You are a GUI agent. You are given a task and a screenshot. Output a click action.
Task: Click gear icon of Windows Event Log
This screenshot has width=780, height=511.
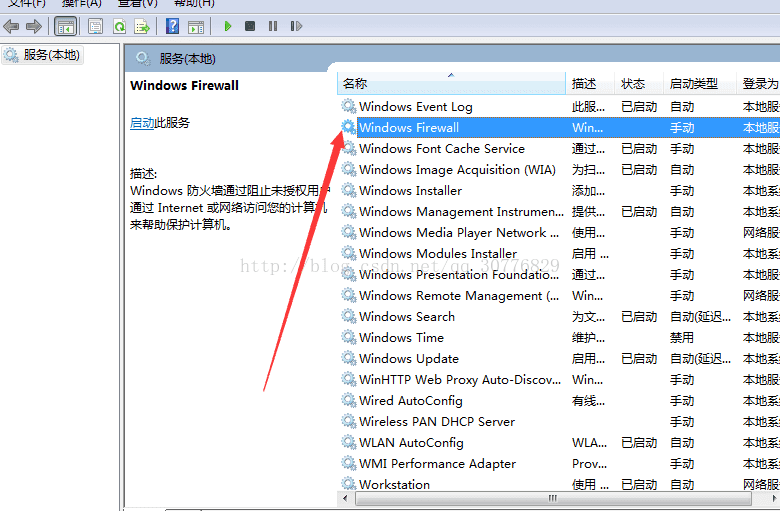tap(349, 106)
